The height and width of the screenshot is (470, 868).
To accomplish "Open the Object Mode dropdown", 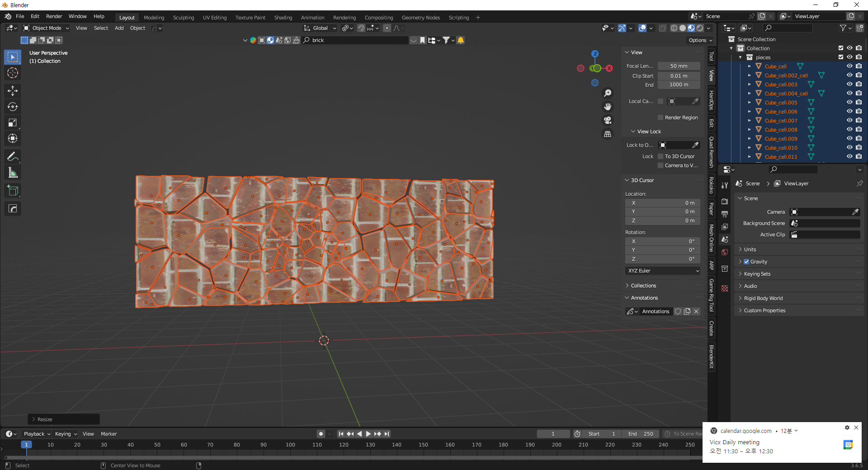I will coord(46,28).
